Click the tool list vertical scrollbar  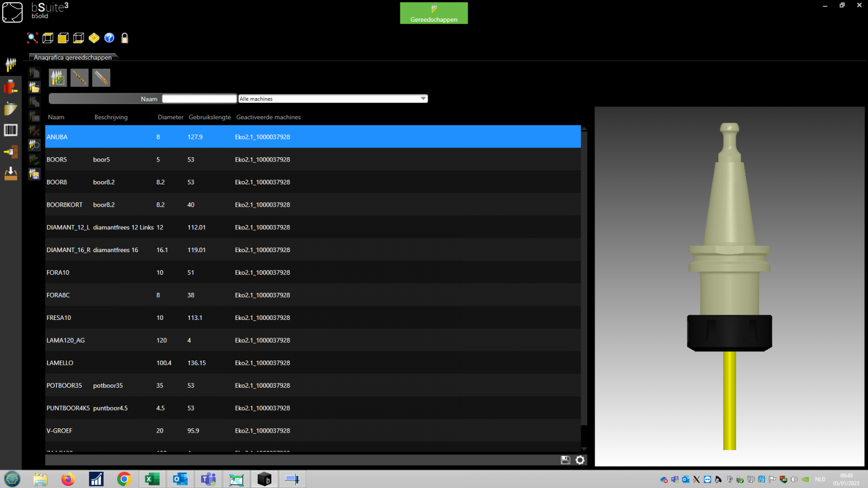coord(584,278)
